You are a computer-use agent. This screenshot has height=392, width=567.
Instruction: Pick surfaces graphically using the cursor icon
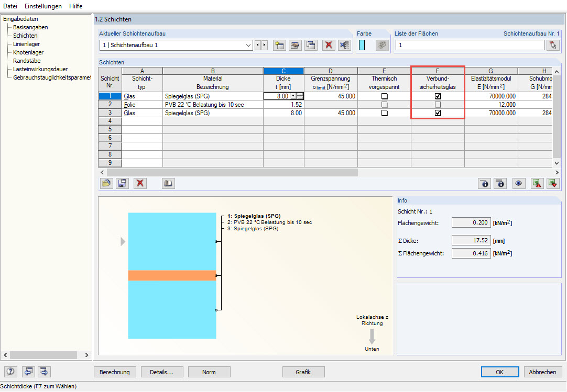click(553, 45)
